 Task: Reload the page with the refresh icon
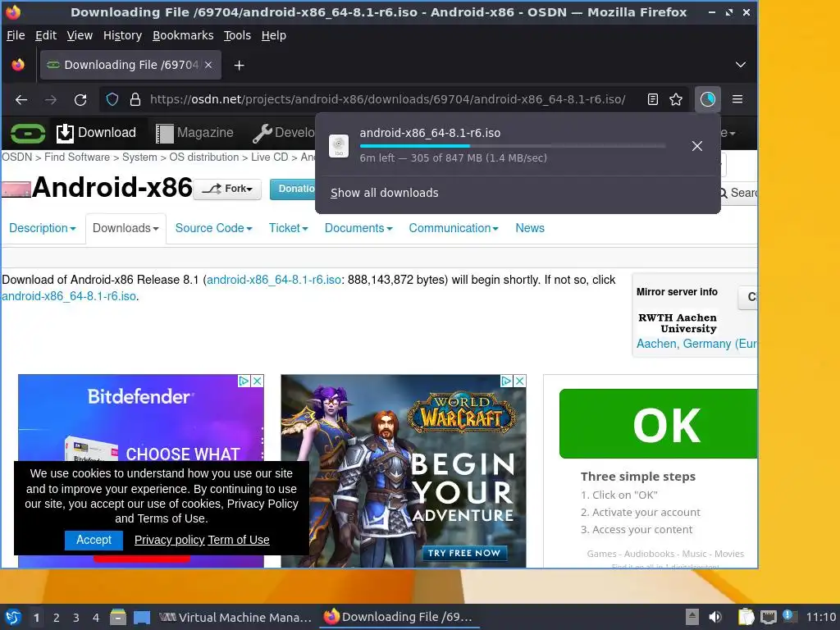(80, 99)
